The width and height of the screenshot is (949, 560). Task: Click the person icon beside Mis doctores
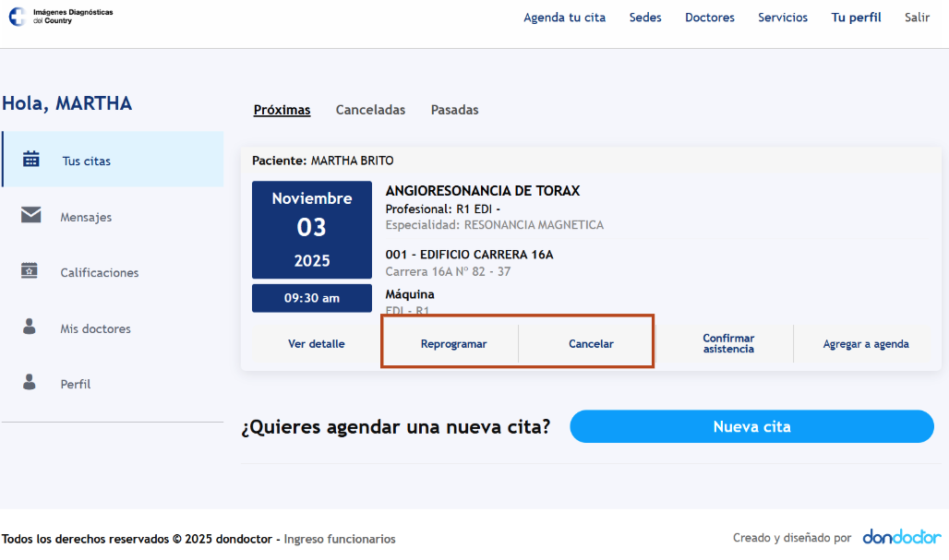pyautogui.click(x=30, y=327)
